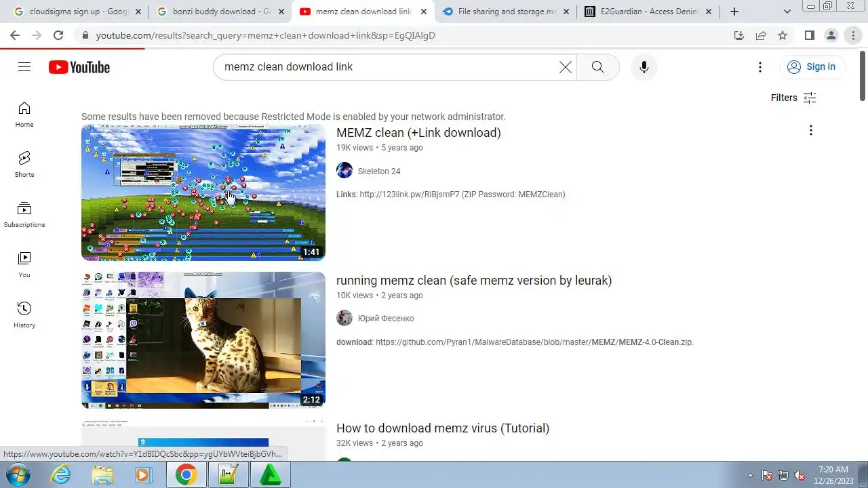This screenshot has height=488, width=868.
Task: Launch Internet Explorer from taskbar
Action: click(x=61, y=474)
